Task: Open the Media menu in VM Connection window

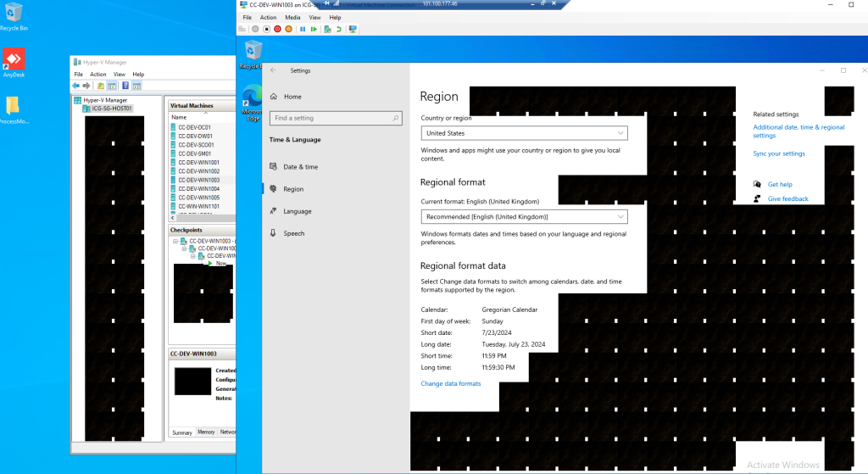Action: 292,17
